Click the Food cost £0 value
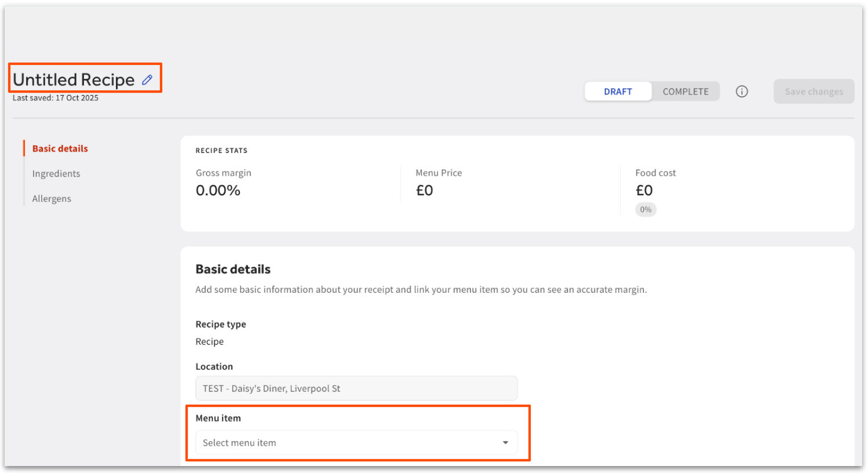 pyautogui.click(x=644, y=191)
